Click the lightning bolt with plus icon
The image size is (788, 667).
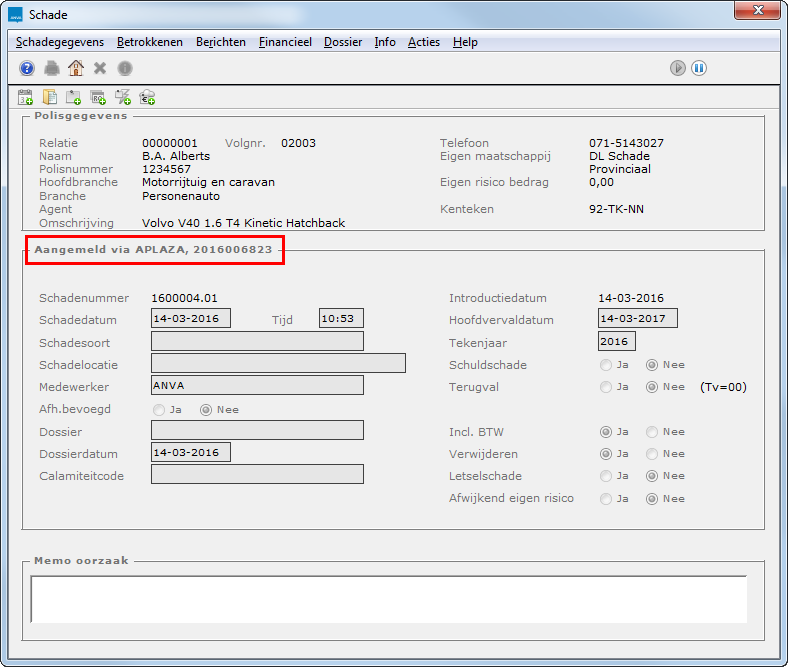[123, 97]
